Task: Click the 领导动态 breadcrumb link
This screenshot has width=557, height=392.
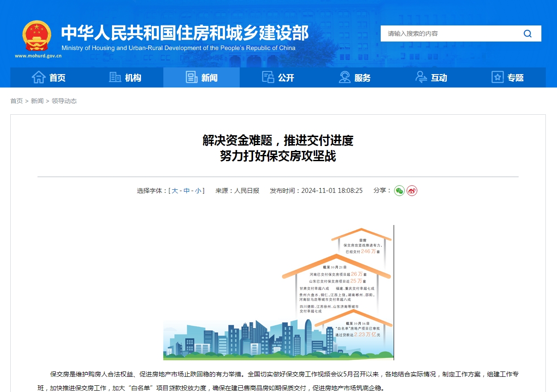Action: (64, 101)
